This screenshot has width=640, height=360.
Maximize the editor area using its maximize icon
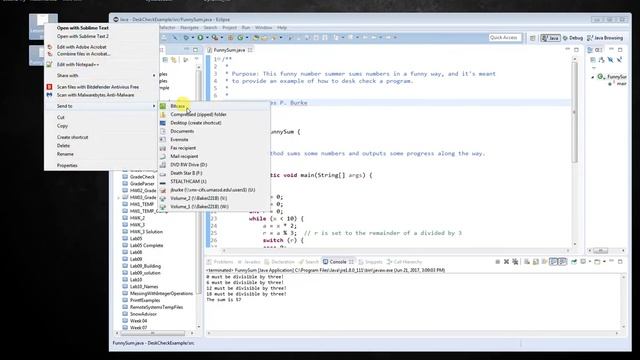(576, 49)
